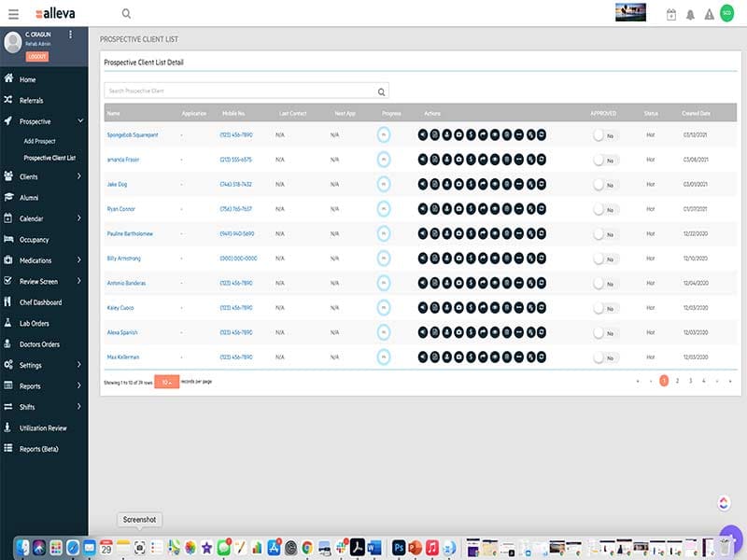Toggle Approved switch for Max Kellerman
The width and height of the screenshot is (747, 560).
(x=604, y=357)
